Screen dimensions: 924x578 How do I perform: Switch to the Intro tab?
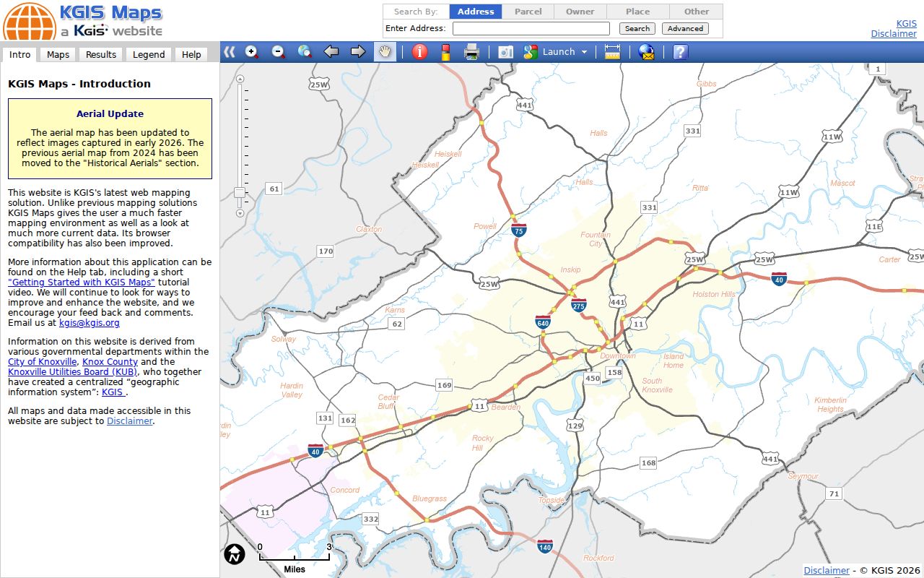20,55
